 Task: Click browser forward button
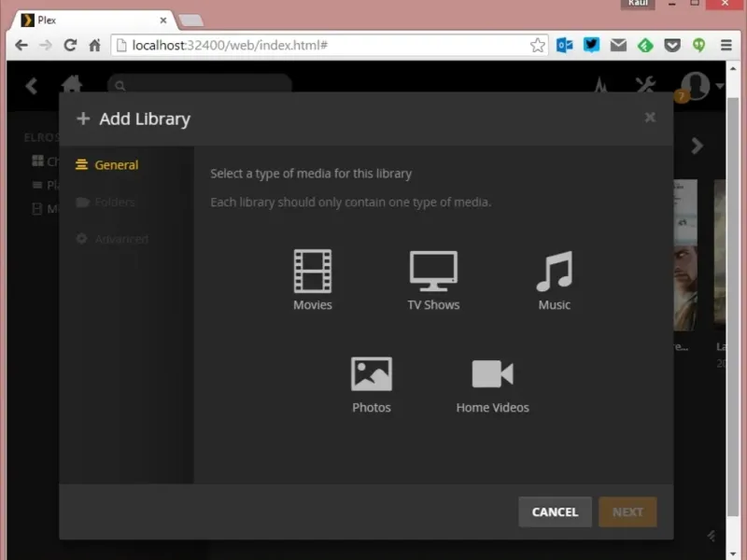[x=46, y=45]
